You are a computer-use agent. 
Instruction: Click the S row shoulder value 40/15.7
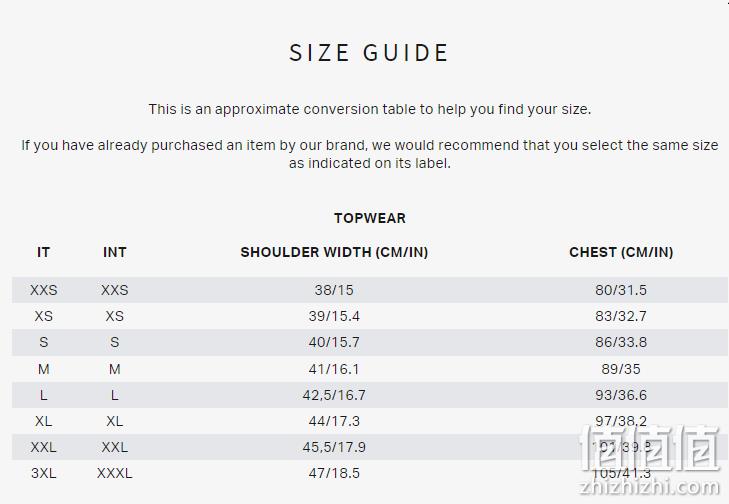point(334,342)
